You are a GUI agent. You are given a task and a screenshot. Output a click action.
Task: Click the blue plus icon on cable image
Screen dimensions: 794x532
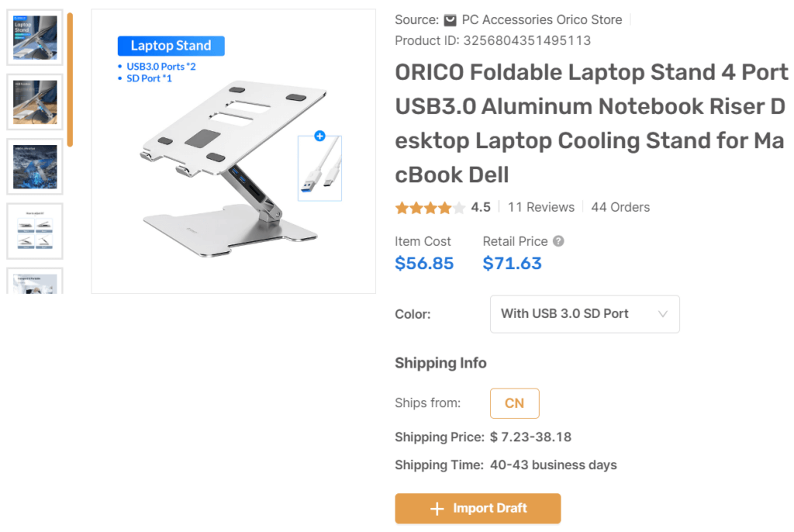point(319,136)
